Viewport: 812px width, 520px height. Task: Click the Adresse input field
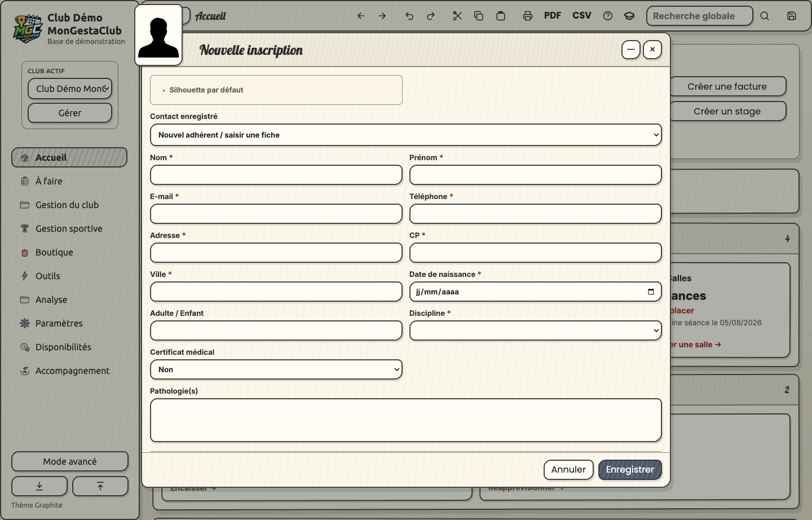276,253
